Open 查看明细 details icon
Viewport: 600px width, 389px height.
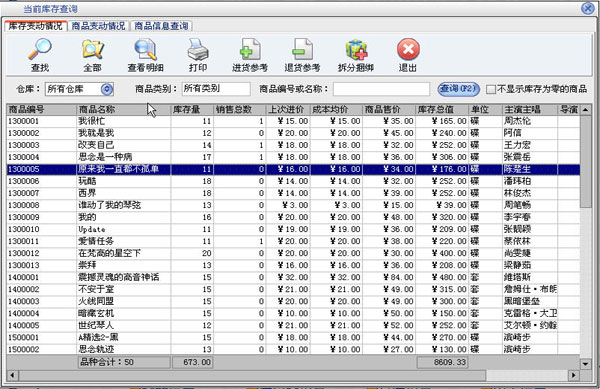point(145,50)
